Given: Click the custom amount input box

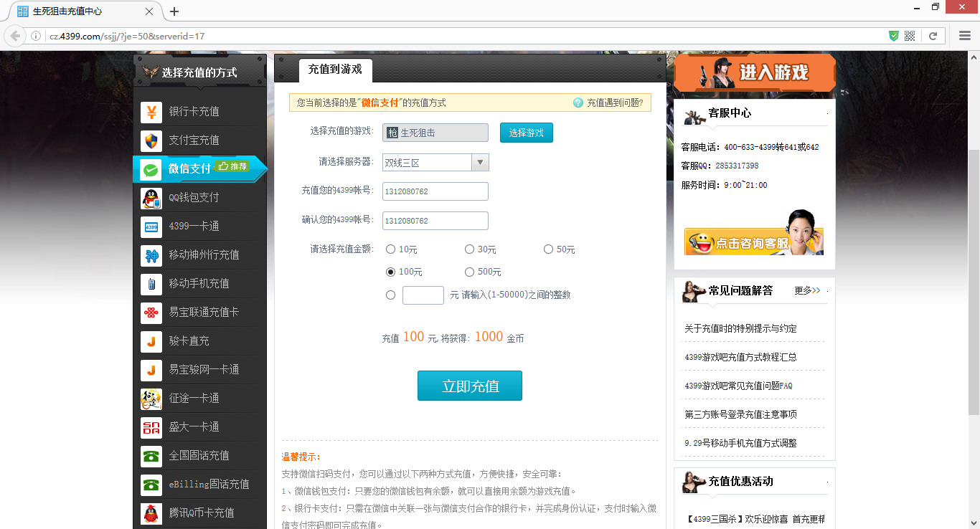Looking at the screenshot, I should click(x=423, y=295).
